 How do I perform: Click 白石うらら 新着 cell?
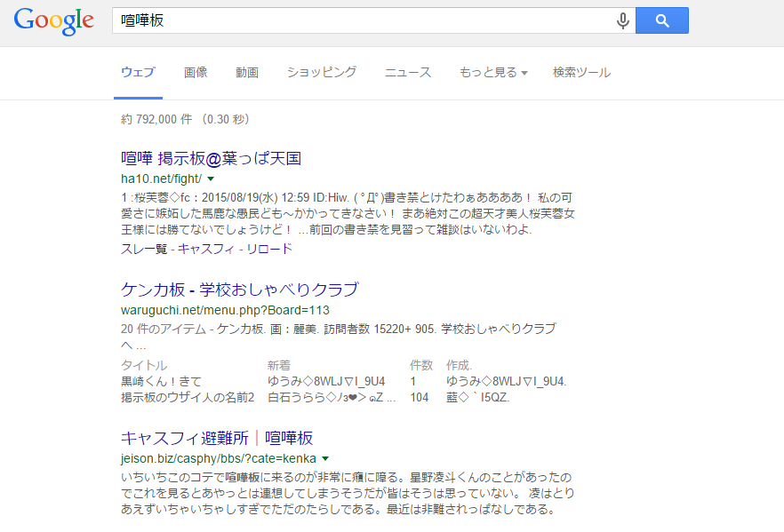tap(332, 398)
